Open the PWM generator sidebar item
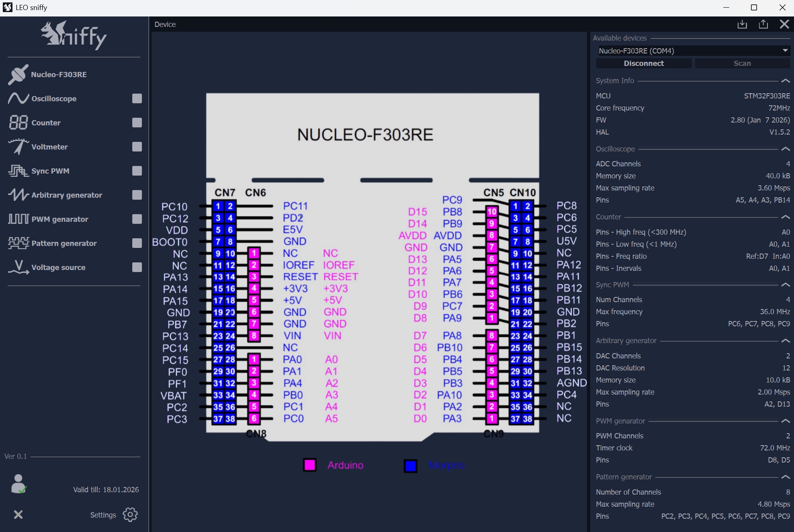This screenshot has width=794, height=532. click(59, 219)
